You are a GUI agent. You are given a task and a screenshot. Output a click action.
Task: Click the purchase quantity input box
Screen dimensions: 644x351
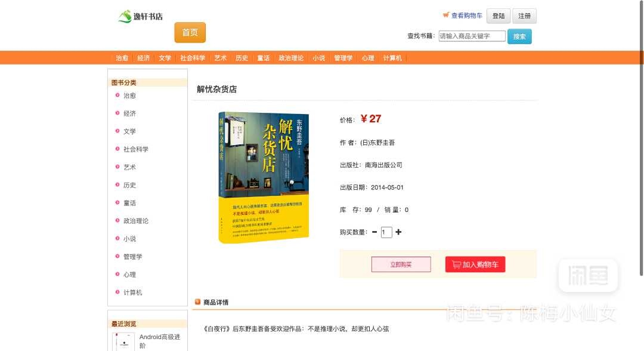tap(386, 232)
